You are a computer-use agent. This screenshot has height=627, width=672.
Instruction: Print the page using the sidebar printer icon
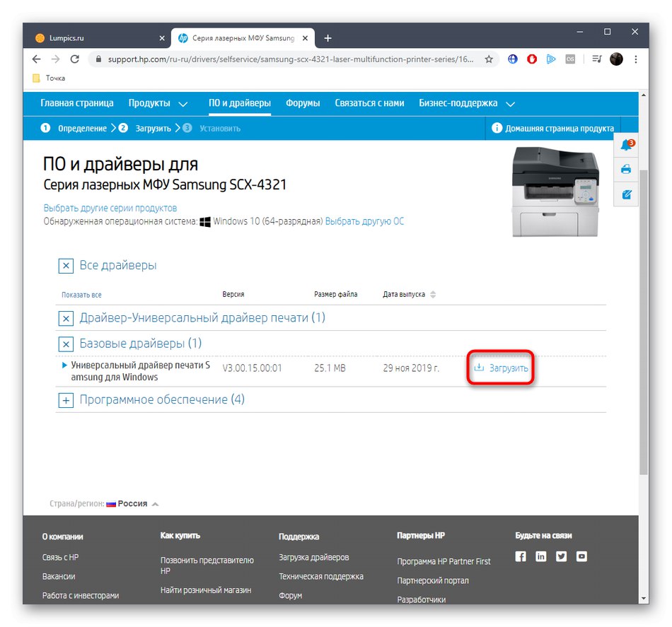click(x=625, y=169)
